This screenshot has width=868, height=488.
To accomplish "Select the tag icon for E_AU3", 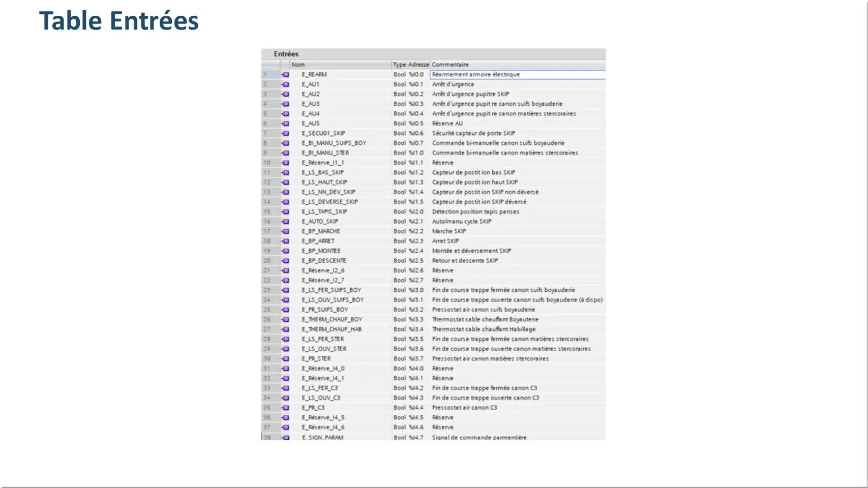I will [285, 104].
